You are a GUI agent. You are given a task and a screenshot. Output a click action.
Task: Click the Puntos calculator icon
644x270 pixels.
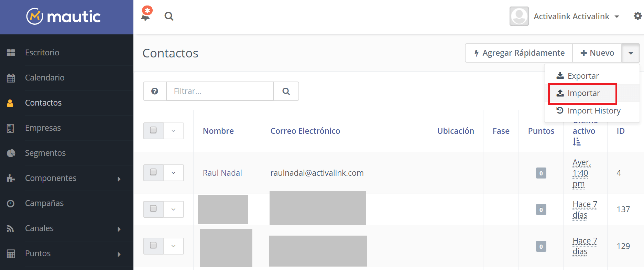pyautogui.click(x=11, y=254)
